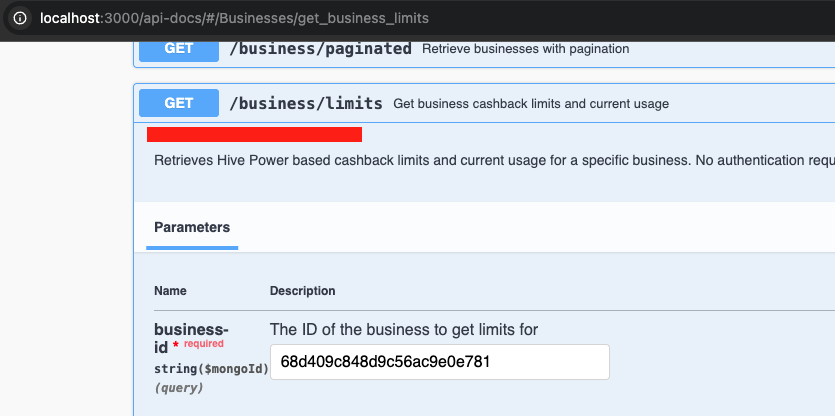Click the business-id parameter name

pos(190,330)
